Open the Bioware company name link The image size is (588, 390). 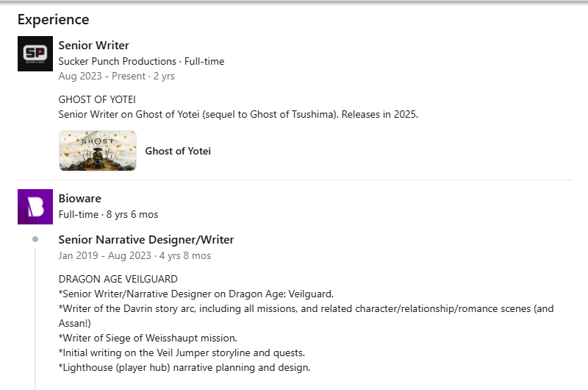coord(80,199)
